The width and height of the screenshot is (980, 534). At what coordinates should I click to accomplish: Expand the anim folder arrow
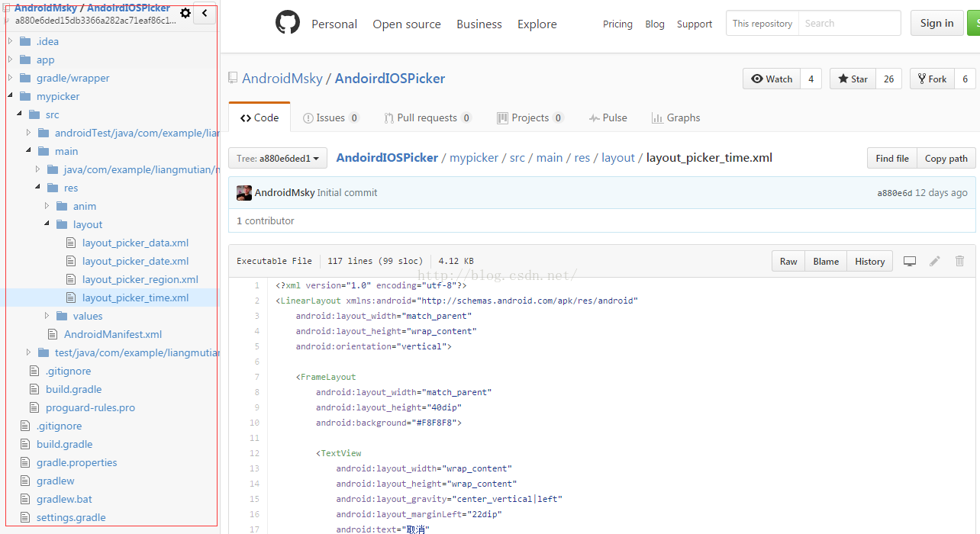pos(47,206)
